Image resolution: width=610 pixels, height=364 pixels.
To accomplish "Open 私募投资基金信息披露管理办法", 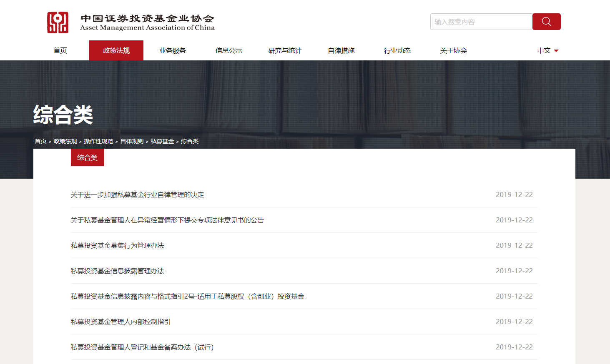I will tap(117, 271).
